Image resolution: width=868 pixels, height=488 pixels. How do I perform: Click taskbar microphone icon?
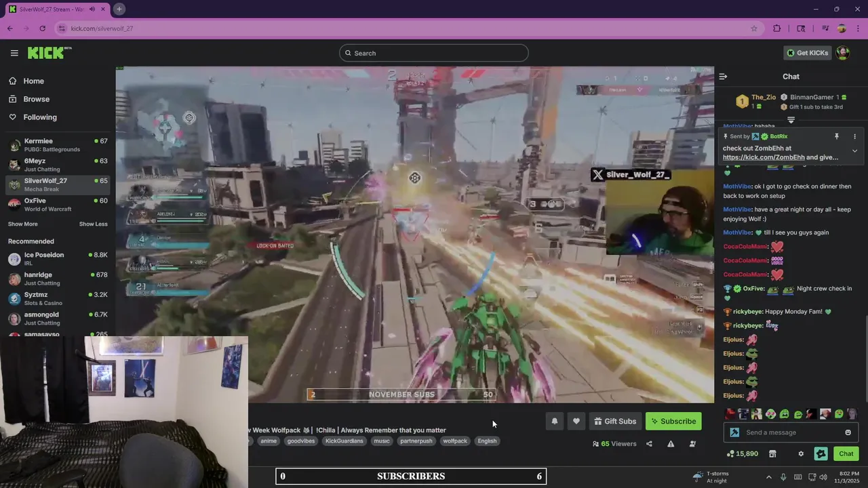tap(783, 476)
